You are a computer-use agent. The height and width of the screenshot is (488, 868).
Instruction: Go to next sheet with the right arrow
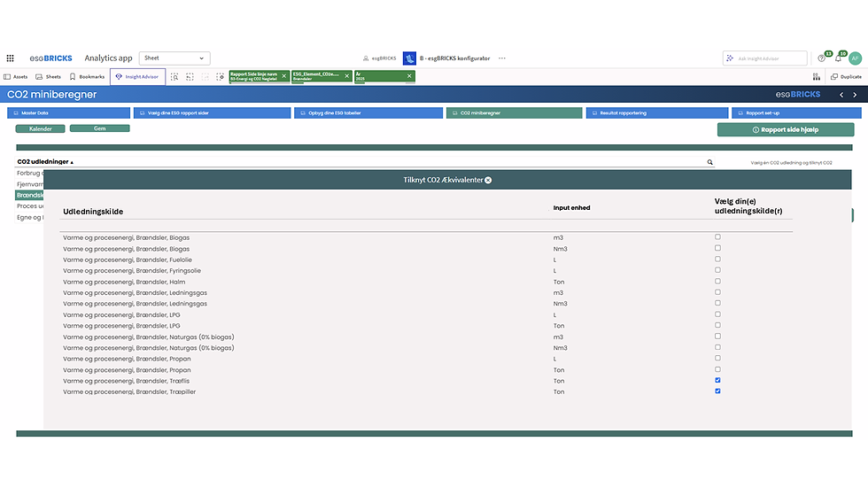(x=855, y=95)
